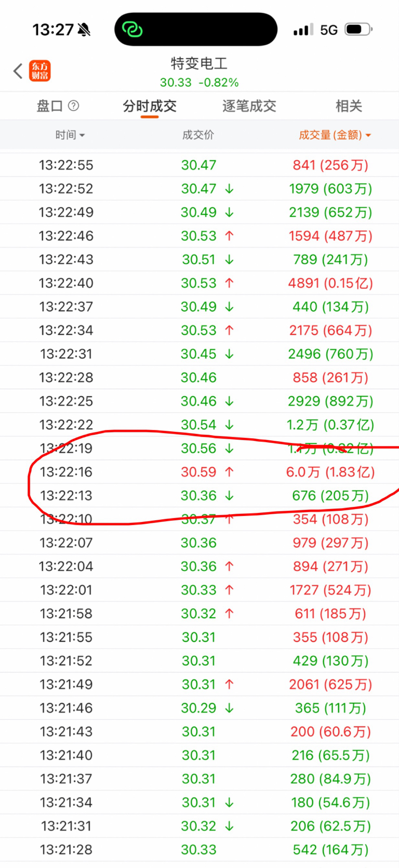Select the 30.56 price cell

(x=198, y=449)
